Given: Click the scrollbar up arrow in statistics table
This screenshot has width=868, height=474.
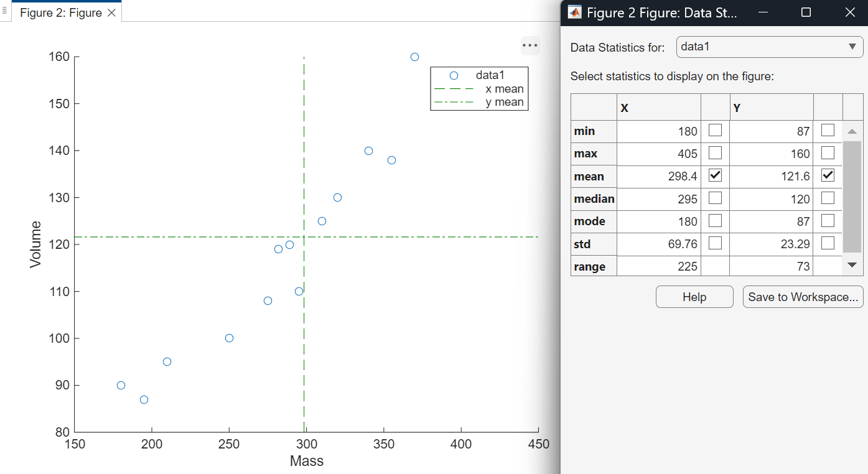Looking at the screenshot, I should point(852,131).
